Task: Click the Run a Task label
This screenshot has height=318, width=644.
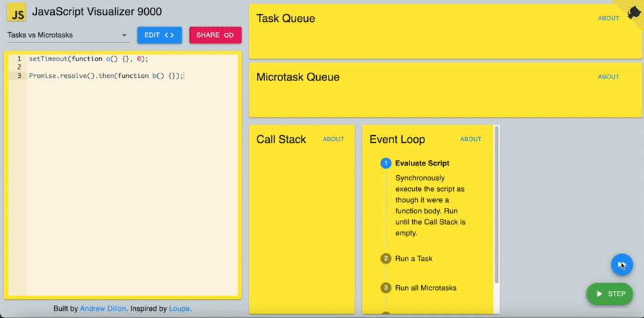Action: [x=413, y=259]
